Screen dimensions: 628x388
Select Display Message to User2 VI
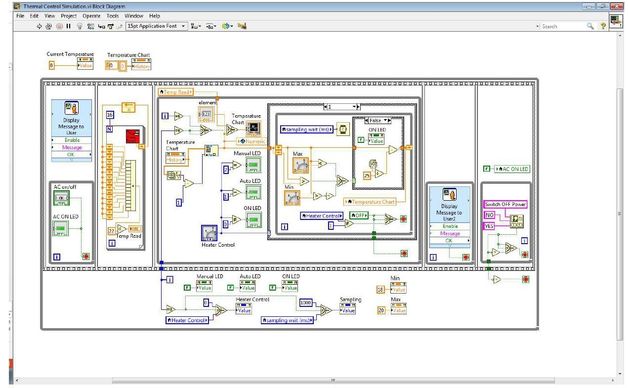[x=449, y=216]
